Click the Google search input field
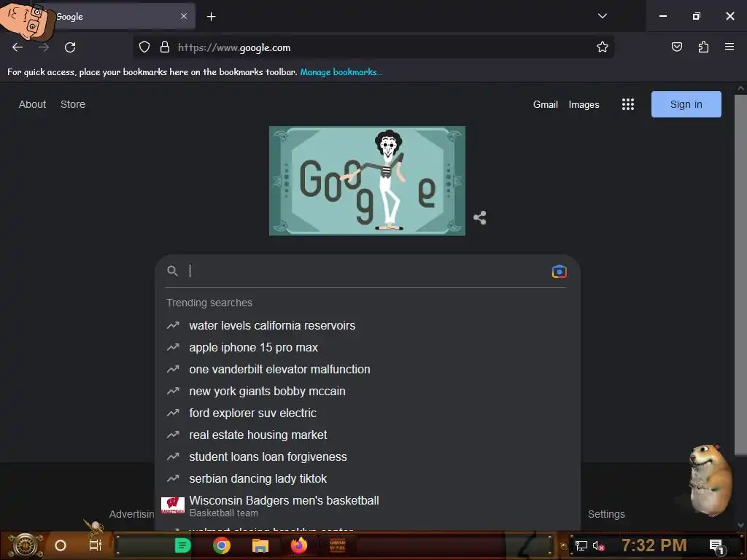This screenshot has width=747, height=560. tap(367, 271)
